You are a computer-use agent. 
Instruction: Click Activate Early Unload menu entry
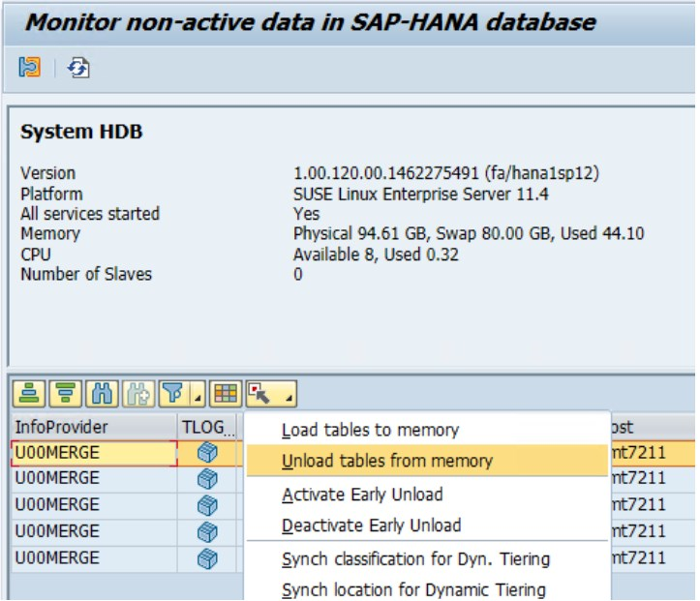coord(362,495)
